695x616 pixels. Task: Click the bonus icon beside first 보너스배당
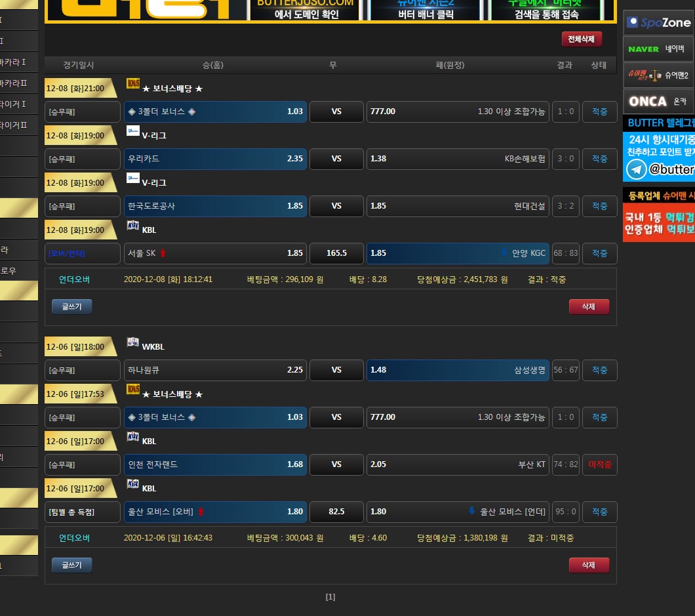(132, 84)
